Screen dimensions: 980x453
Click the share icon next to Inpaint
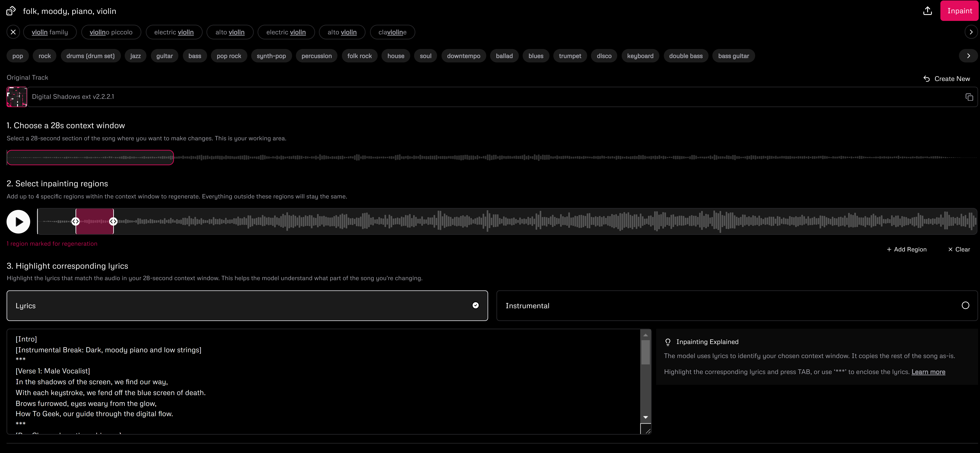point(927,11)
